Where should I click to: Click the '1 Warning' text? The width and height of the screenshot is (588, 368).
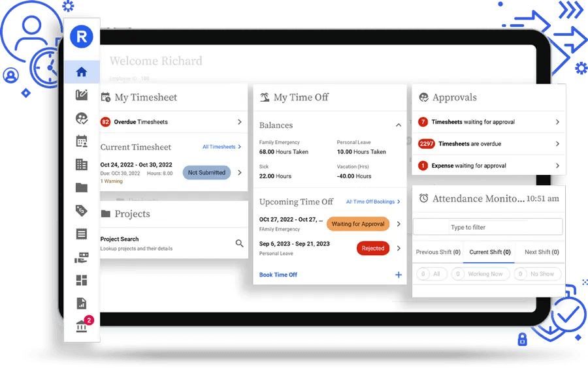[111, 181]
